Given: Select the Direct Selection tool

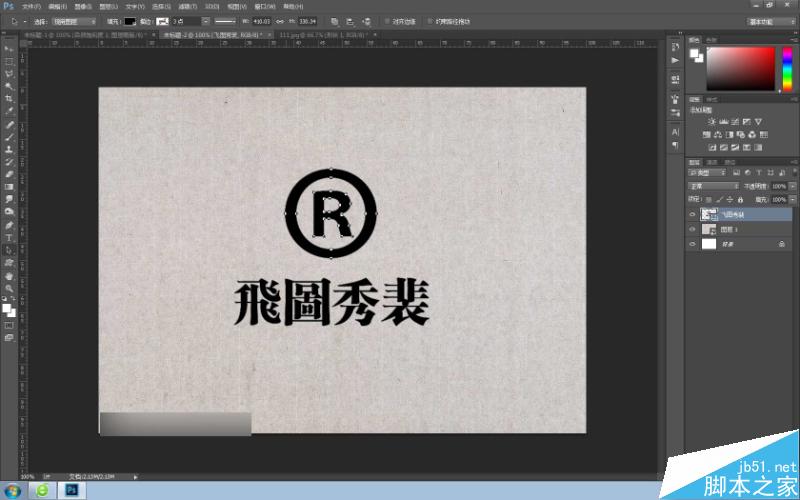Looking at the screenshot, I should [x=9, y=250].
